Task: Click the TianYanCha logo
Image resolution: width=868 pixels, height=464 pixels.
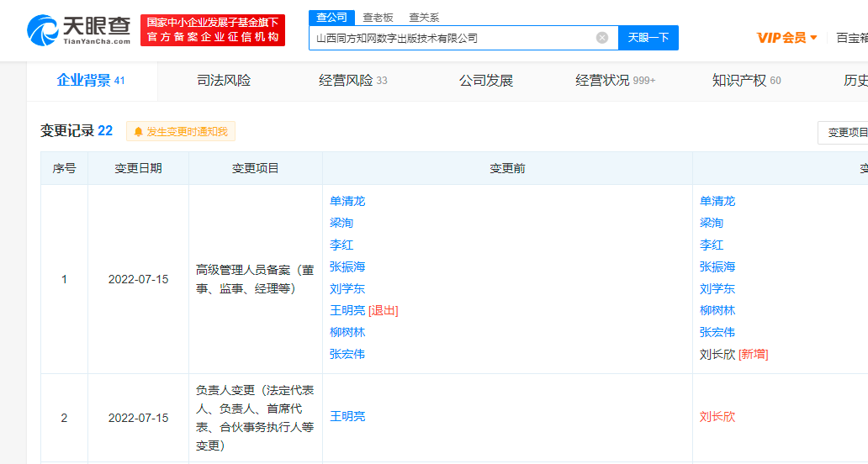Action: point(78,30)
